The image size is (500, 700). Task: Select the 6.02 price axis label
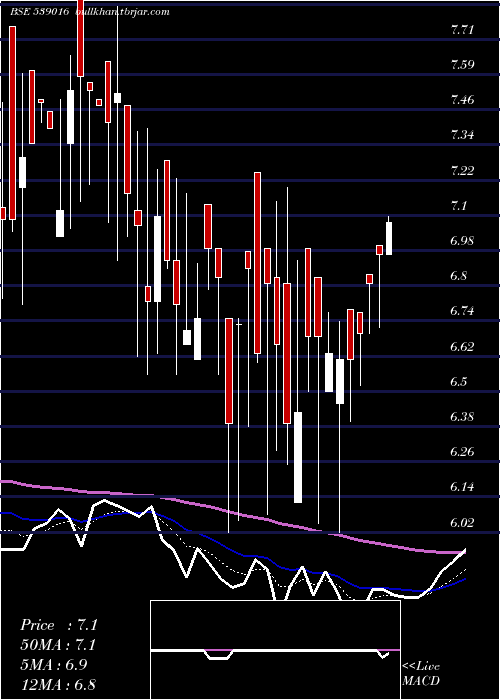pyautogui.click(x=461, y=522)
